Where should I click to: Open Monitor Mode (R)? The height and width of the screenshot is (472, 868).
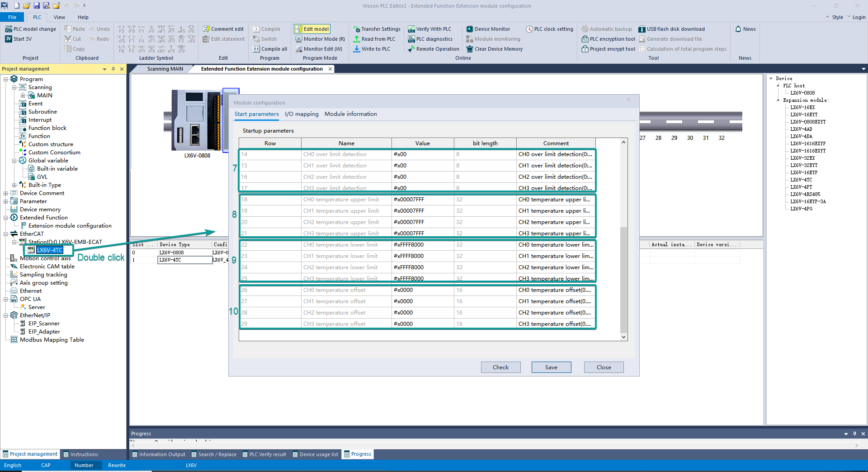tap(320, 39)
